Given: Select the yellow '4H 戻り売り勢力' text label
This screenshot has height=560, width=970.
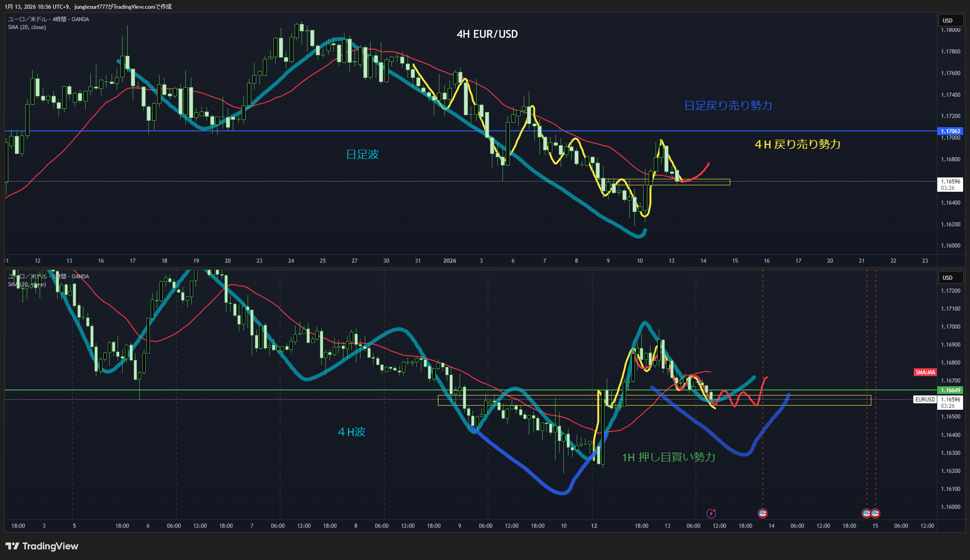Looking at the screenshot, I should point(797,145).
